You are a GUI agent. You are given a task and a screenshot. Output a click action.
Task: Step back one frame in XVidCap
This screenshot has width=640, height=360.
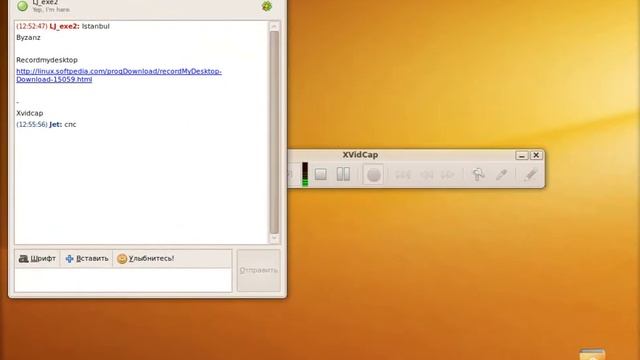427,175
